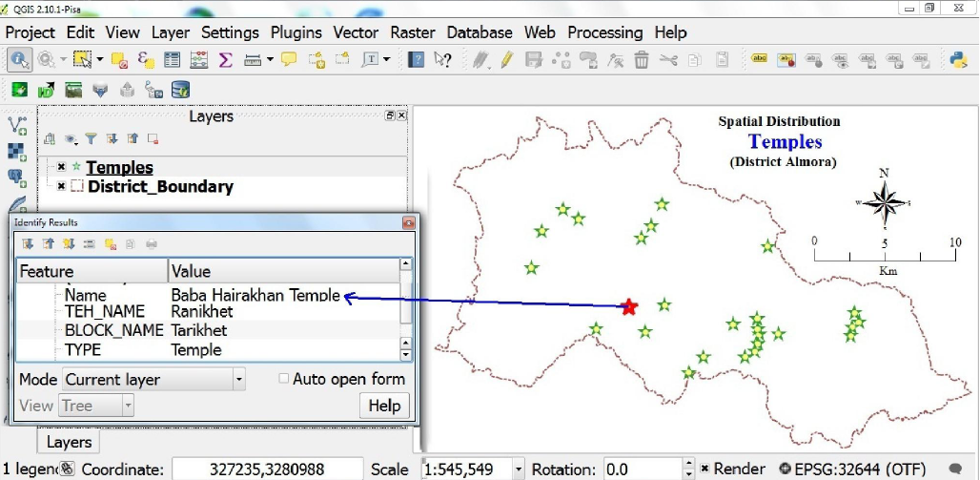The width and height of the screenshot is (980, 480).
Task: Open the SPIT shapefile import icon
Action: coord(153,90)
